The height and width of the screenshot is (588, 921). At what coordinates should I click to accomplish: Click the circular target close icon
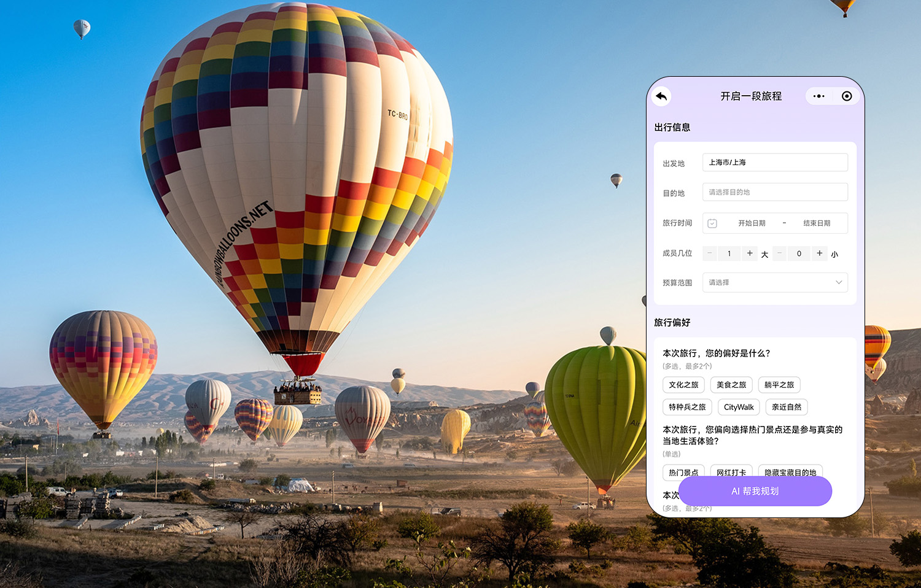(847, 96)
